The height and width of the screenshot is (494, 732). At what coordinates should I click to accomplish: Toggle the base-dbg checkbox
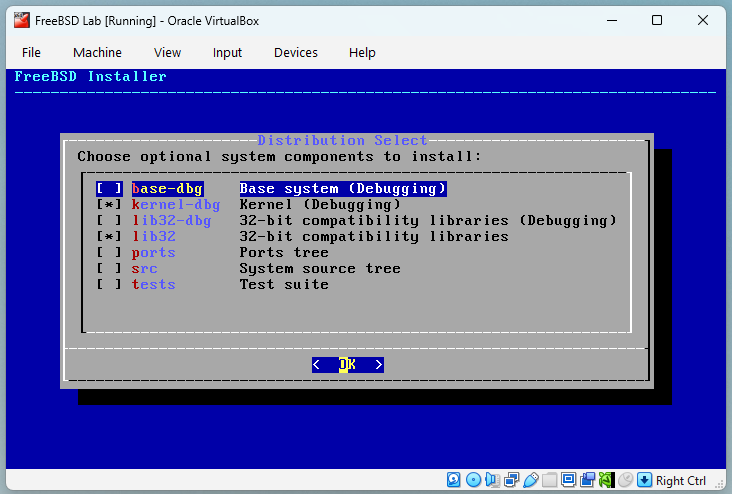pyautogui.click(x=109, y=189)
